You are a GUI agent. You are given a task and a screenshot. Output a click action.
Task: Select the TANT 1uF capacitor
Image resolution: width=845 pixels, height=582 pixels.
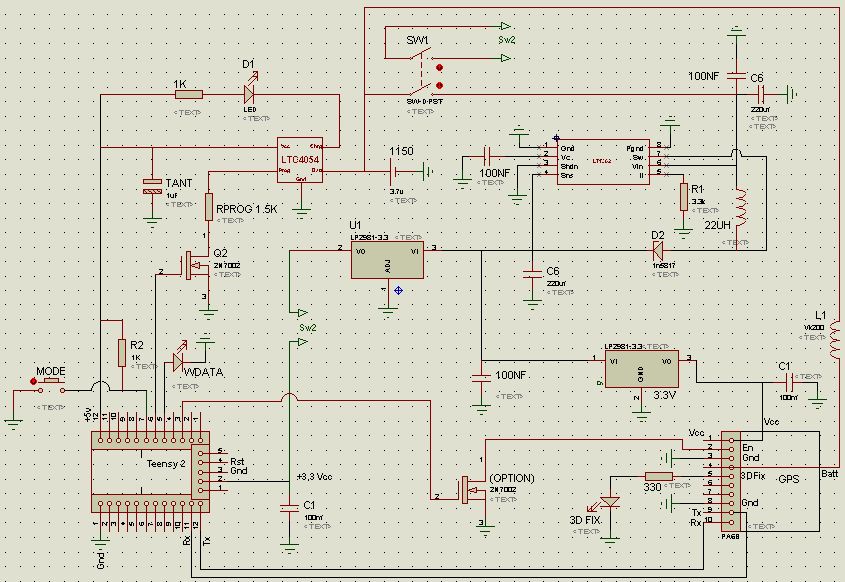(x=152, y=187)
